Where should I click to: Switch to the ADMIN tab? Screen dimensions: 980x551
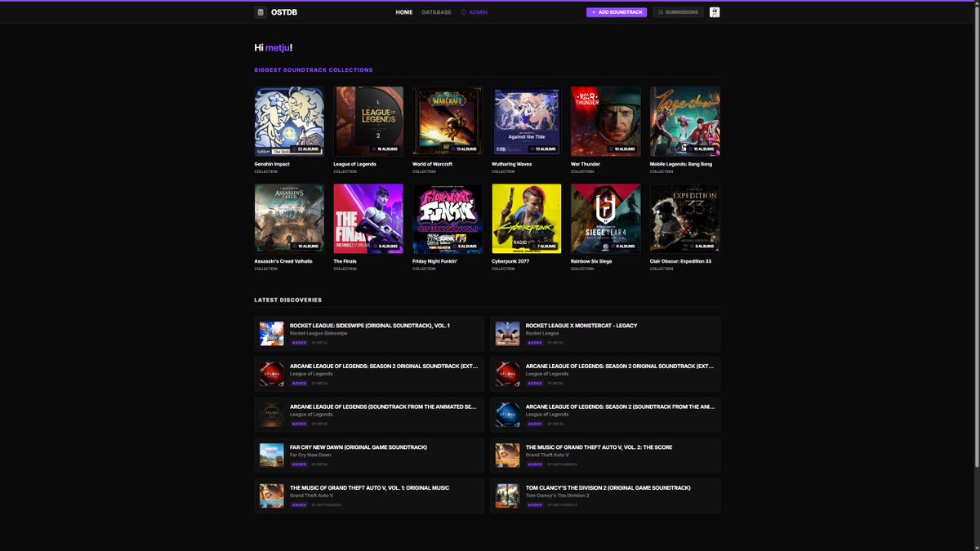coord(474,12)
